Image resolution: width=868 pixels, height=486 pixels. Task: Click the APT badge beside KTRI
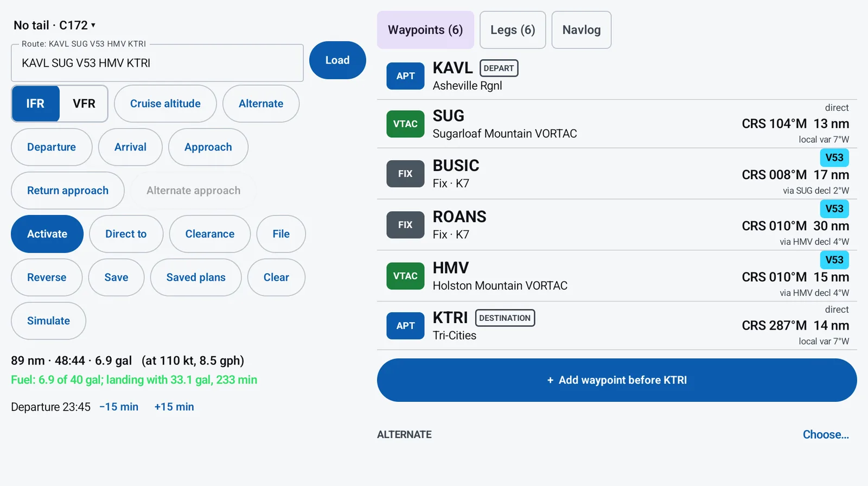(x=405, y=326)
